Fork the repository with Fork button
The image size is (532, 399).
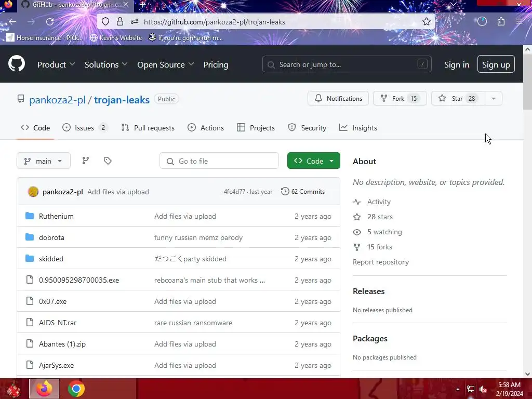pos(400,98)
